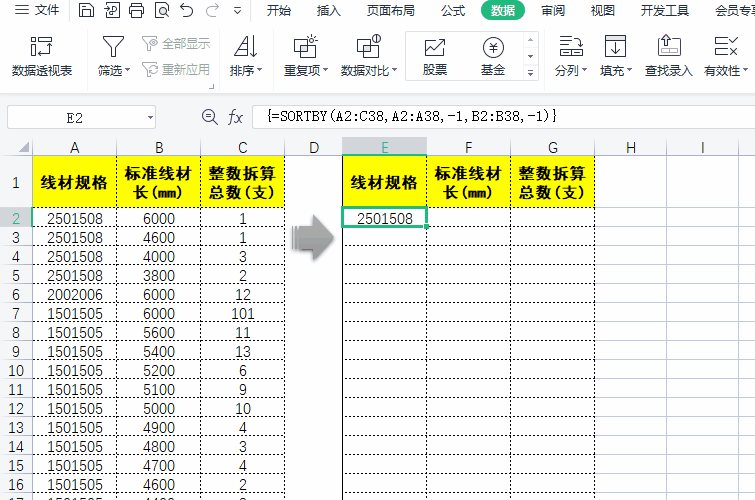This screenshot has height=500, width=755.
Task: Select row 7 header
Action: [x=16, y=313]
